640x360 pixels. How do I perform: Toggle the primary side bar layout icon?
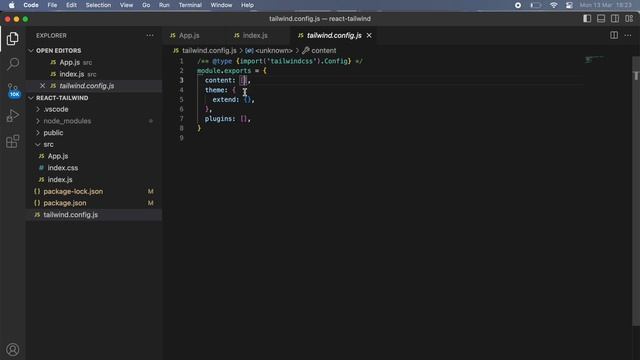point(587,19)
